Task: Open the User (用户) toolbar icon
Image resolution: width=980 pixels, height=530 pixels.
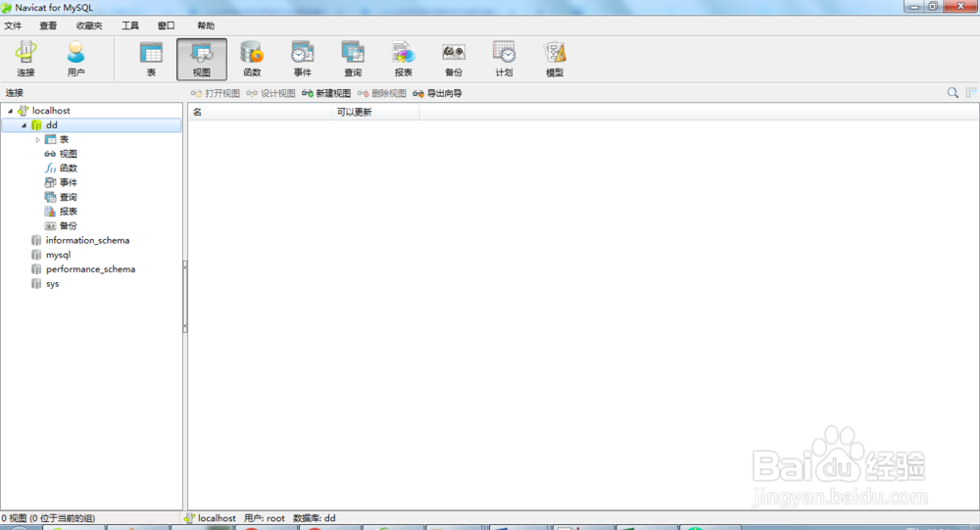Action: [75, 59]
